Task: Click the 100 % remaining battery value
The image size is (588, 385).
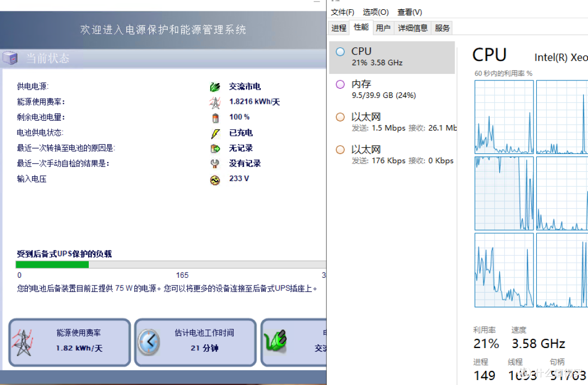Action: (x=239, y=117)
